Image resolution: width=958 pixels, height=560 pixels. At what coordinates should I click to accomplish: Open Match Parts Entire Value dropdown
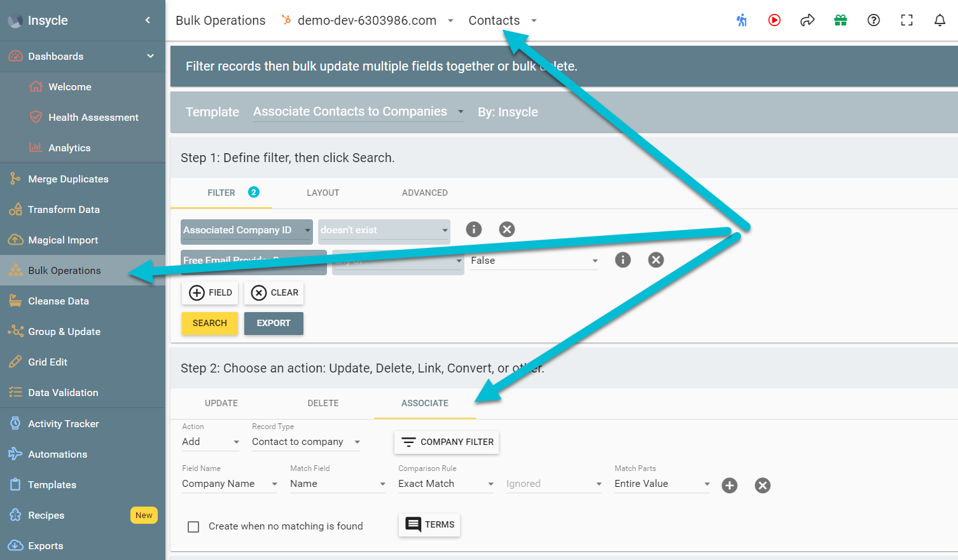click(662, 484)
